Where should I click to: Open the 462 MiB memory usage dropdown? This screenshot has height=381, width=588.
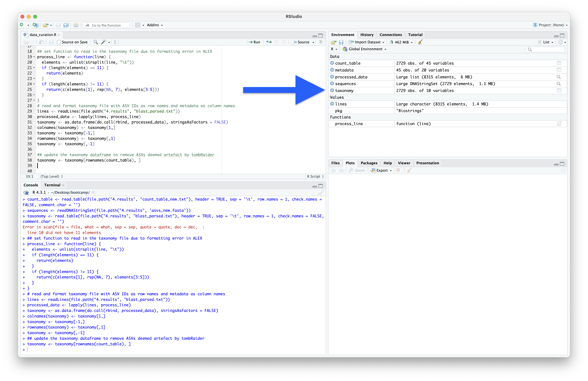point(401,42)
